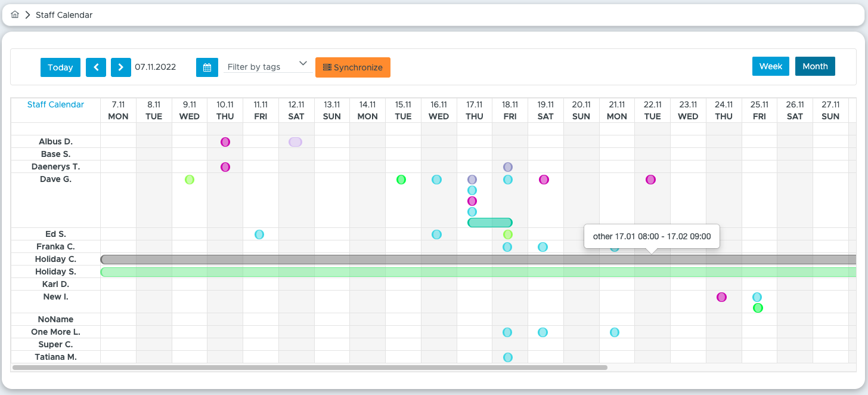Expand tag filter using chevron arrow
The width and height of the screenshot is (868, 395).
[x=303, y=63]
